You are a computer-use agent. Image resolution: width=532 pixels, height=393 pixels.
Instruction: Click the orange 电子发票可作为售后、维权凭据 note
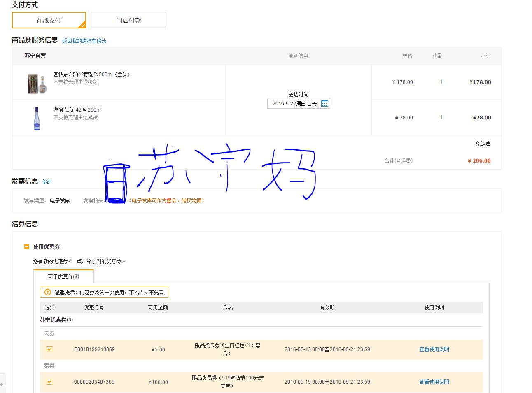[166, 200]
